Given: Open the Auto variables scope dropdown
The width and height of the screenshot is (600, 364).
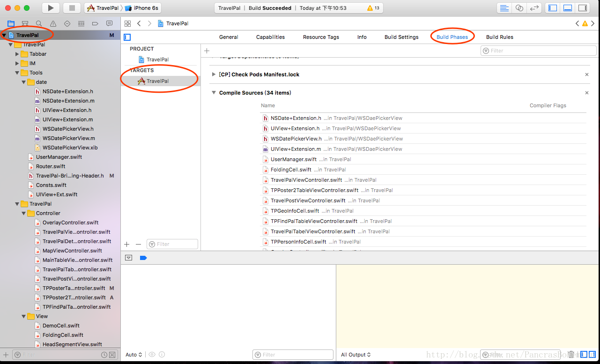Looking at the screenshot, I should tap(134, 355).
